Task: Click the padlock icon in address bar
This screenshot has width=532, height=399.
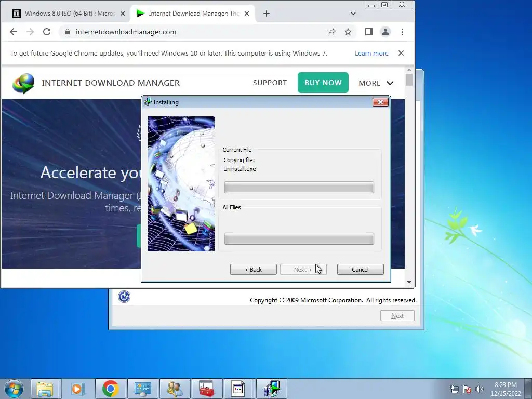Action: click(68, 32)
